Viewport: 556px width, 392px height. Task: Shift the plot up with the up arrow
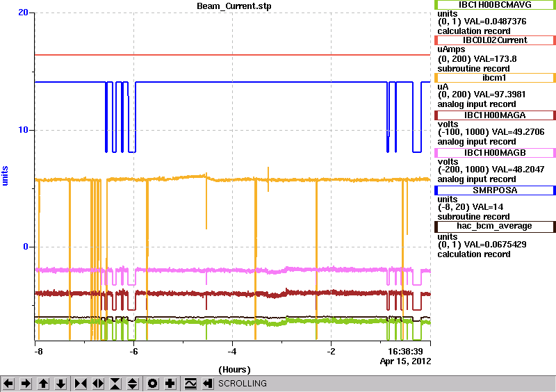[x=44, y=384]
